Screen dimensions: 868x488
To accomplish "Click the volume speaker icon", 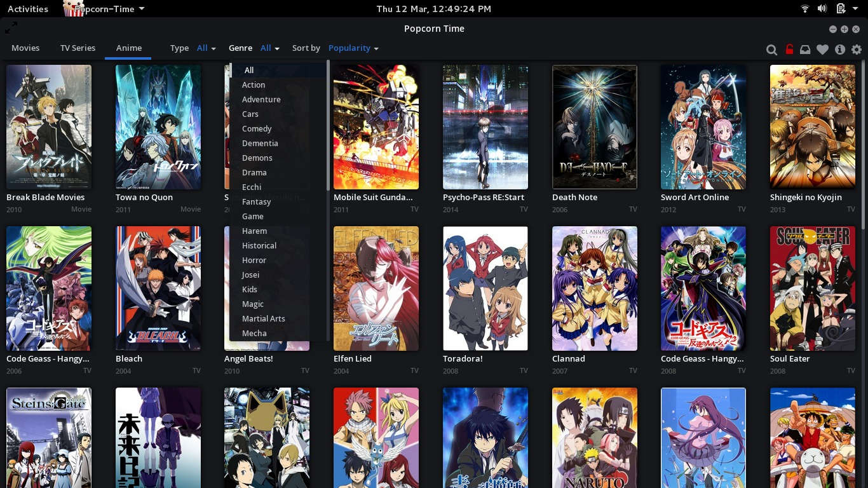I will 822,9.
